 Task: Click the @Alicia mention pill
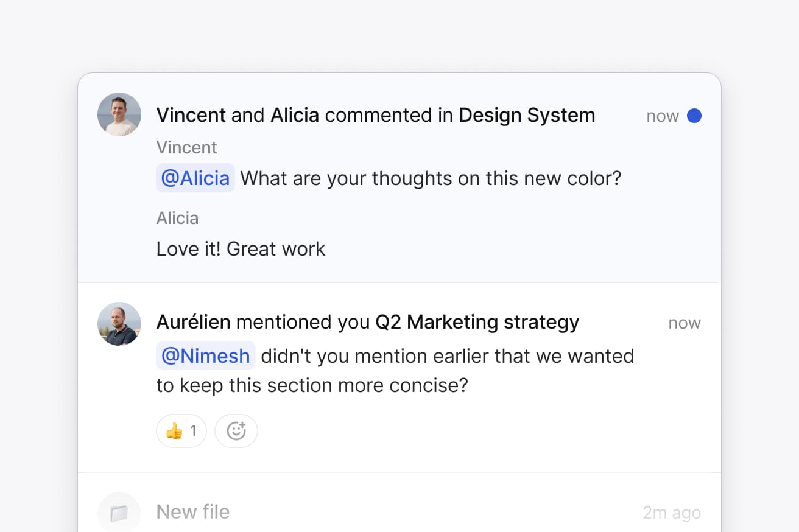tap(195, 178)
